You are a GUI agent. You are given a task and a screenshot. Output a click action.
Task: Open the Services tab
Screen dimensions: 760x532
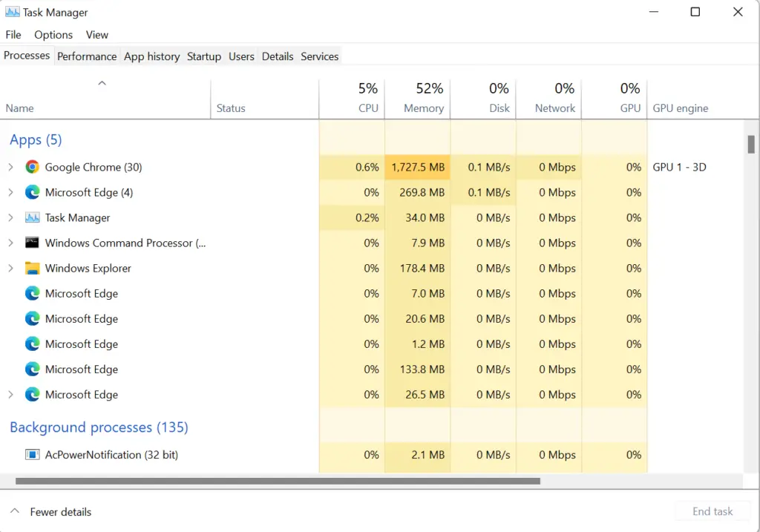coord(319,56)
